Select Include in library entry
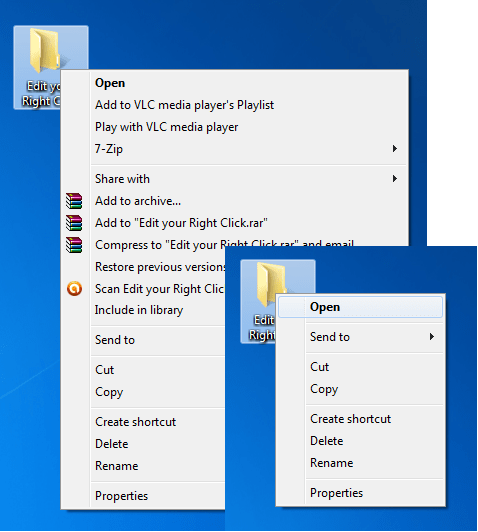Image resolution: width=478 pixels, height=532 pixels. [139, 310]
